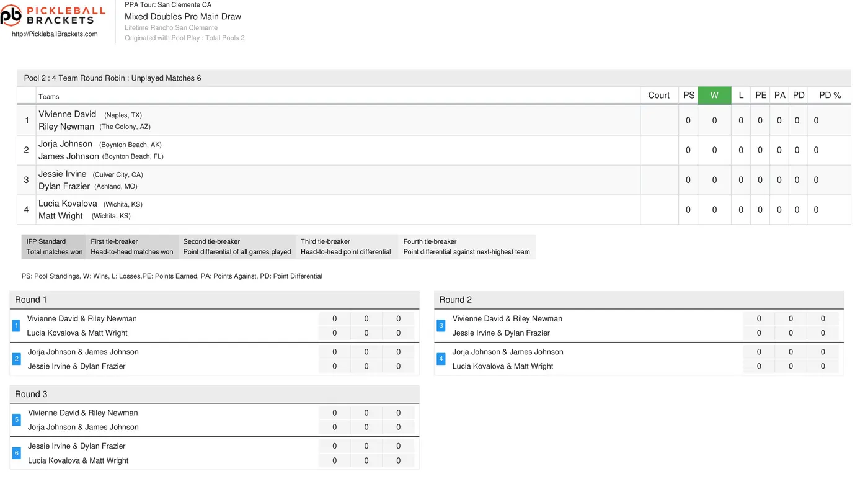Select the First tie-breaker tab
The image size is (868, 489).
tap(132, 246)
